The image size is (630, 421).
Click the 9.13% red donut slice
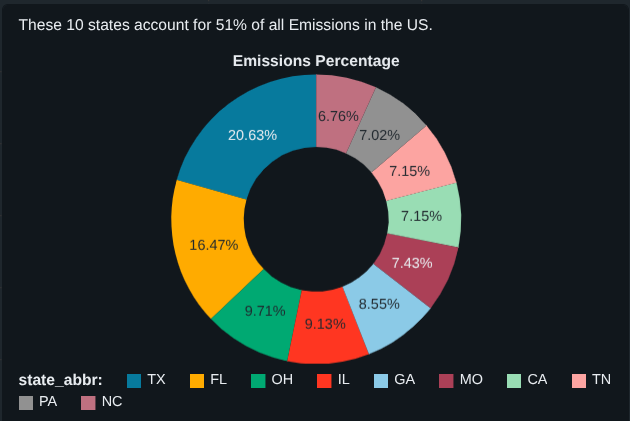click(325, 326)
